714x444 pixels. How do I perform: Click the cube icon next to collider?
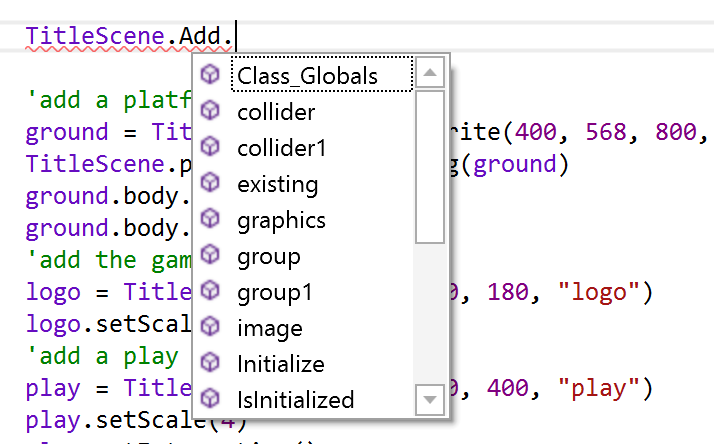click(210, 112)
